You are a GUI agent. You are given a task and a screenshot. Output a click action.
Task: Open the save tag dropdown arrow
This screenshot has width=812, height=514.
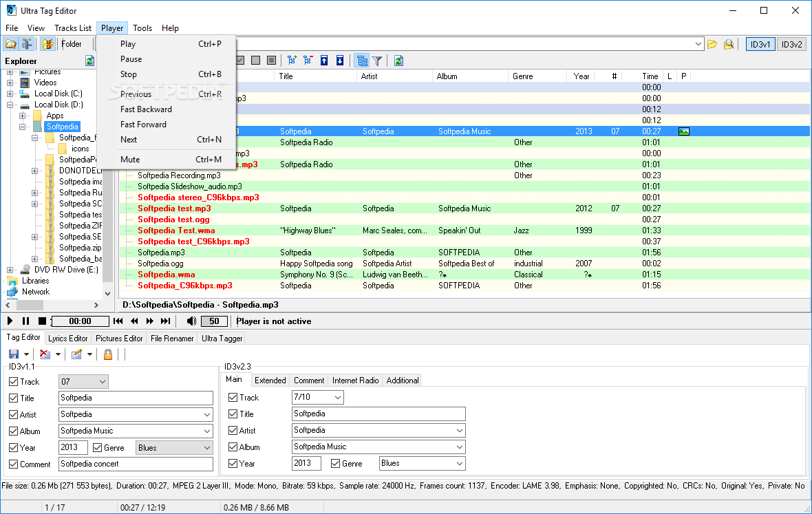coord(26,354)
